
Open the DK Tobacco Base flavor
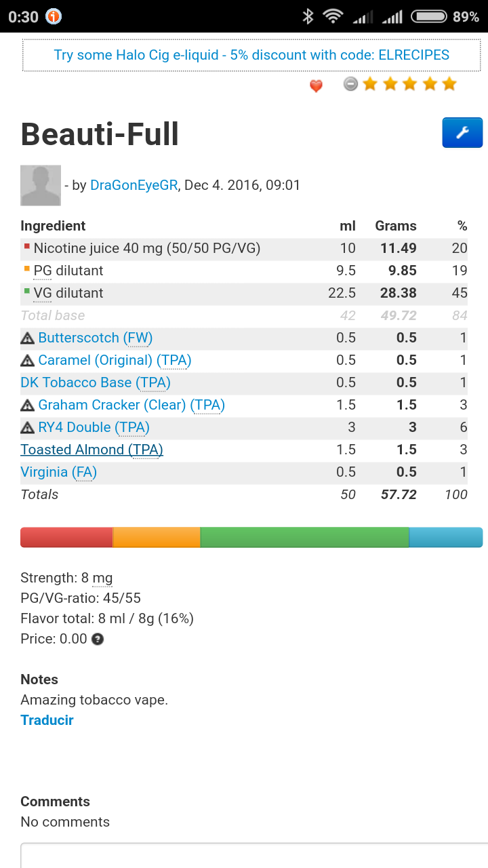[96, 382]
